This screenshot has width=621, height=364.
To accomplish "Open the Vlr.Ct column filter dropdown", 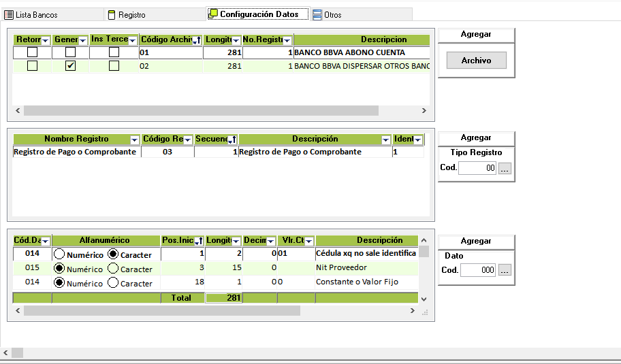I will 308,242.
